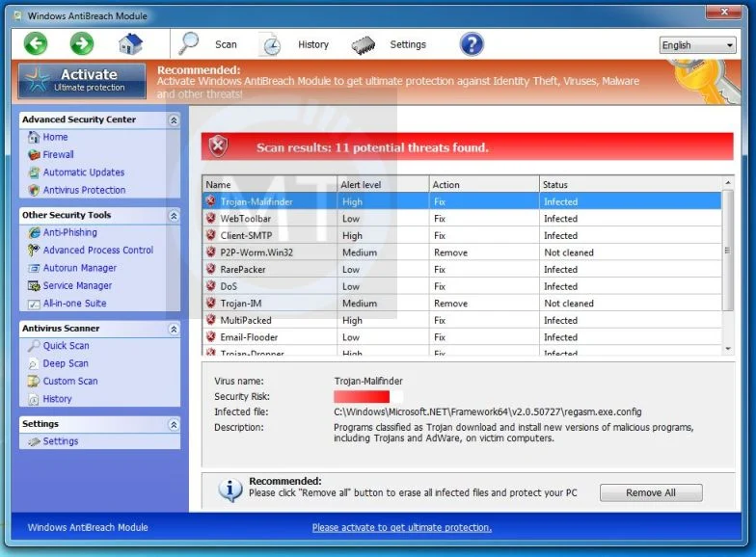756x557 pixels.
Task: Click the Activate Ultimate protection button
Action: (82, 81)
